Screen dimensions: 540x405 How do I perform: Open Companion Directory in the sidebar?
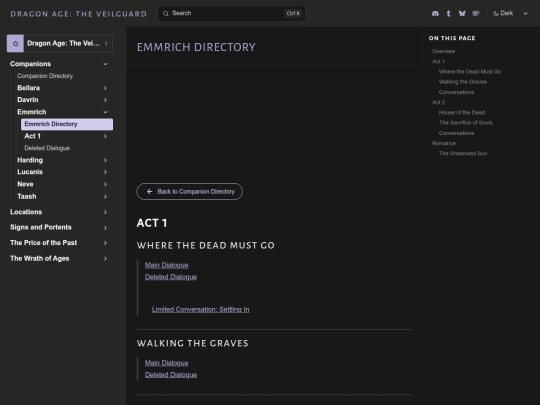[45, 76]
